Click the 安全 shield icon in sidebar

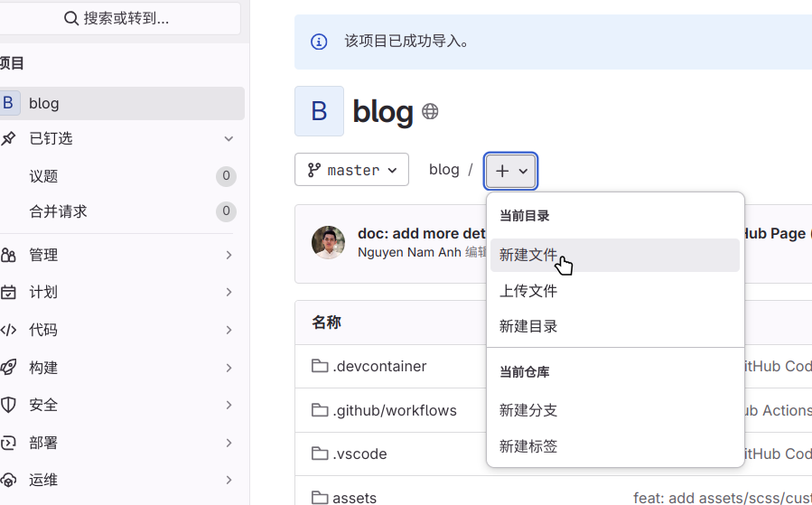[x=9, y=405]
